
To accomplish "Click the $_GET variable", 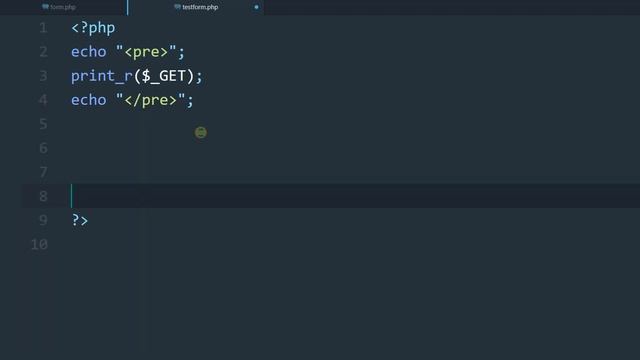I will click(x=163, y=76).
